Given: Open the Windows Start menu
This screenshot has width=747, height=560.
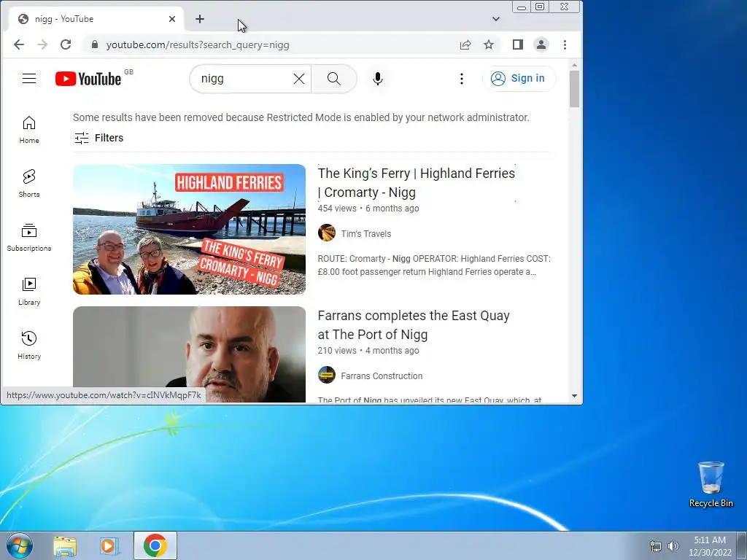Looking at the screenshot, I should [19, 545].
